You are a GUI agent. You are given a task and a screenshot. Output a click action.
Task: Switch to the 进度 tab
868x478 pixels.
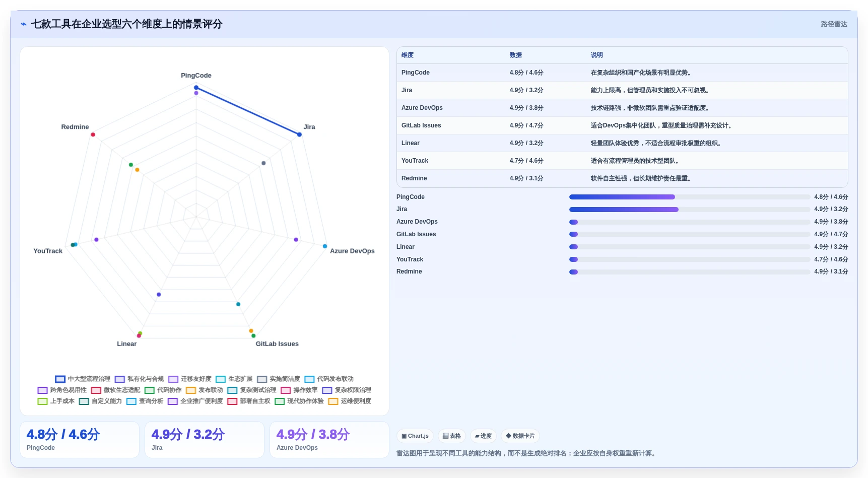point(483,436)
